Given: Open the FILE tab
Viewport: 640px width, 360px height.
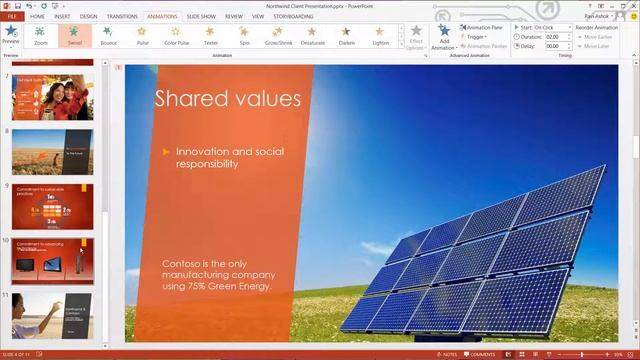Looking at the screenshot, I should tap(12, 16).
